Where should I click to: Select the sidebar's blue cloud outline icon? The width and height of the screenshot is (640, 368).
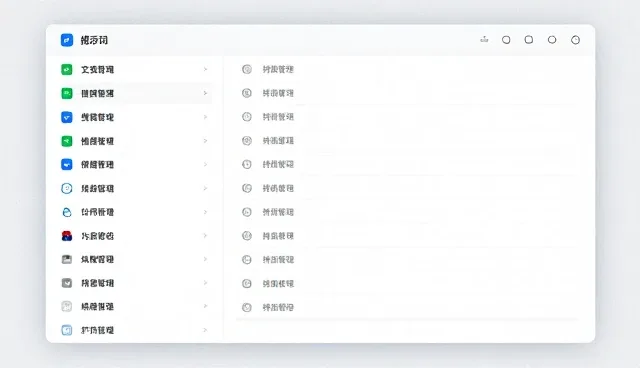point(67,212)
